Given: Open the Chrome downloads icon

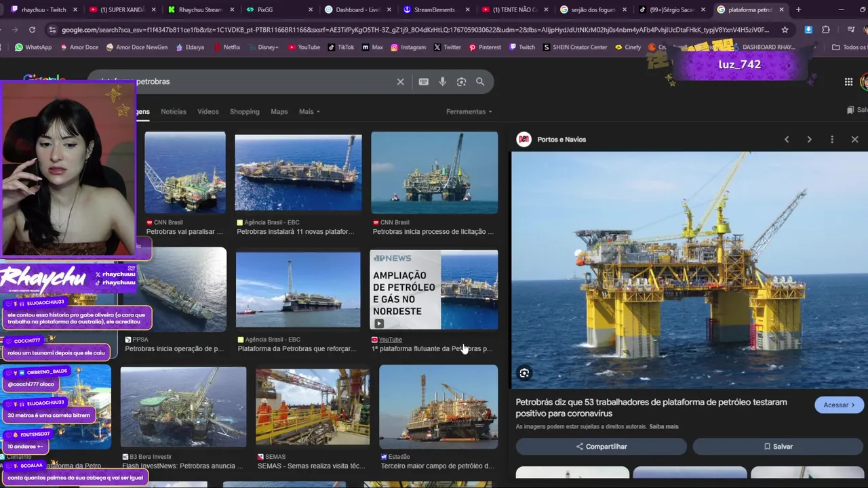Looking at the screenshot, I should [x=808, y=30].
